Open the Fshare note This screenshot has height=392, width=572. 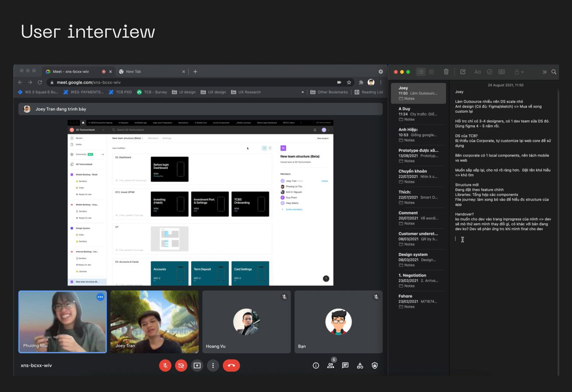pyautogui.click(x=418, y=301)
